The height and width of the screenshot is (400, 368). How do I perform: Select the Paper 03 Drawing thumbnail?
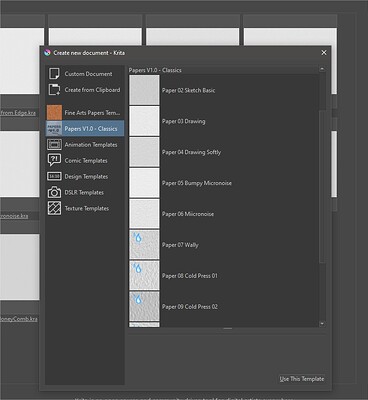(144, 121)
